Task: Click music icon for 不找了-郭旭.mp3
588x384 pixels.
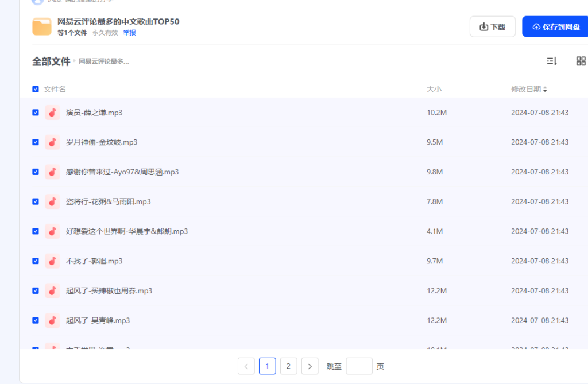Action: [52, 261]
